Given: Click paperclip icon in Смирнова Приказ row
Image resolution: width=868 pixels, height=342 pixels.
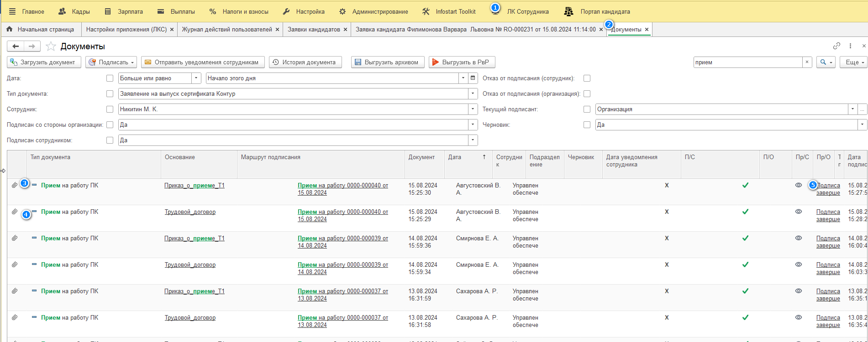Looking at the screenshot, I should tap(15, 238).
